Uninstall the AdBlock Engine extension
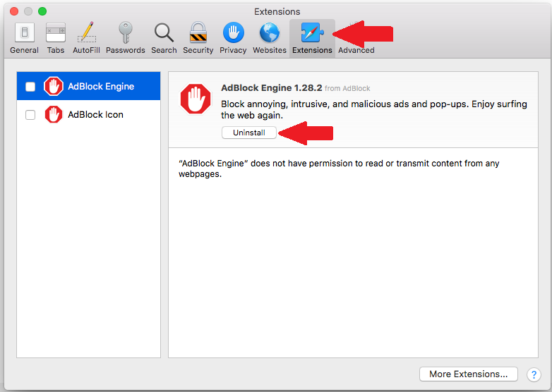The width and height of the screenshot is (552, 392). point(249,133)
